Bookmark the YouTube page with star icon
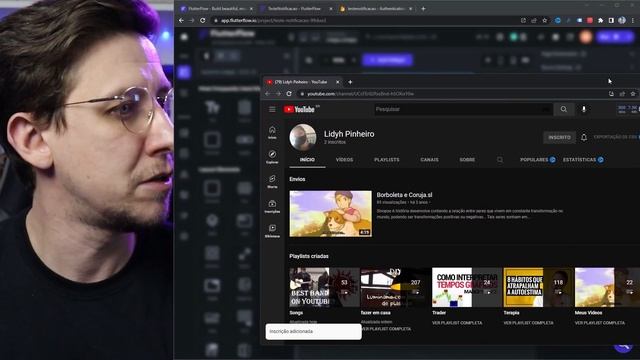Viewport: 640px width, 360px height. [x=633, y=93]
